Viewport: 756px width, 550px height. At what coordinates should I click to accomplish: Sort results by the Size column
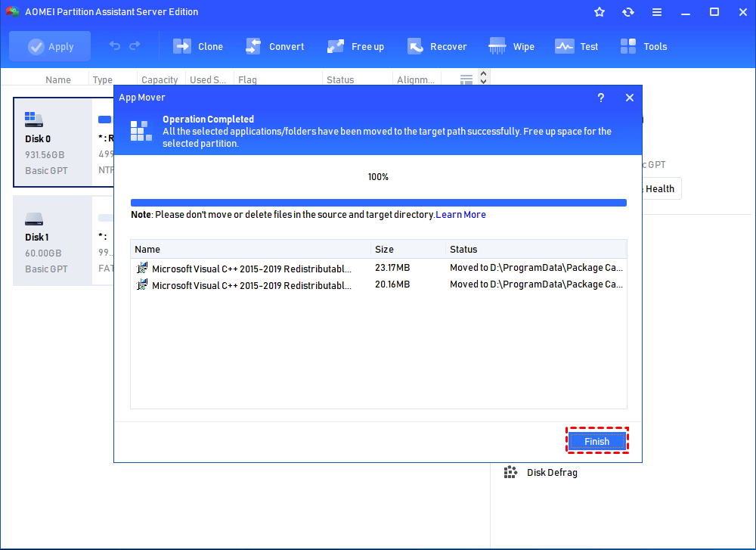pos(408,250)
